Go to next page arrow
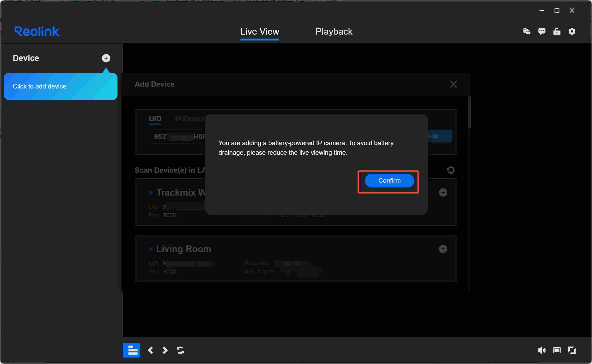Screen dimensions: 592x364 (165, 350)
